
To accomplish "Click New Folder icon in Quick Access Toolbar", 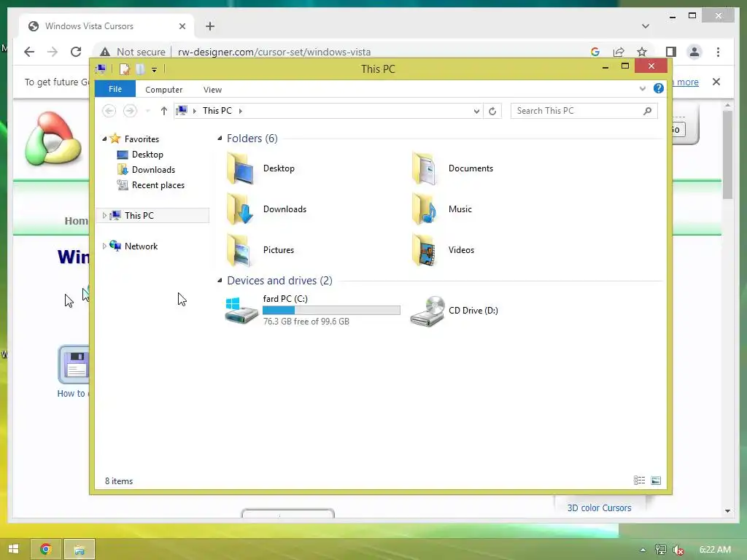I will (x=141, y=69).
